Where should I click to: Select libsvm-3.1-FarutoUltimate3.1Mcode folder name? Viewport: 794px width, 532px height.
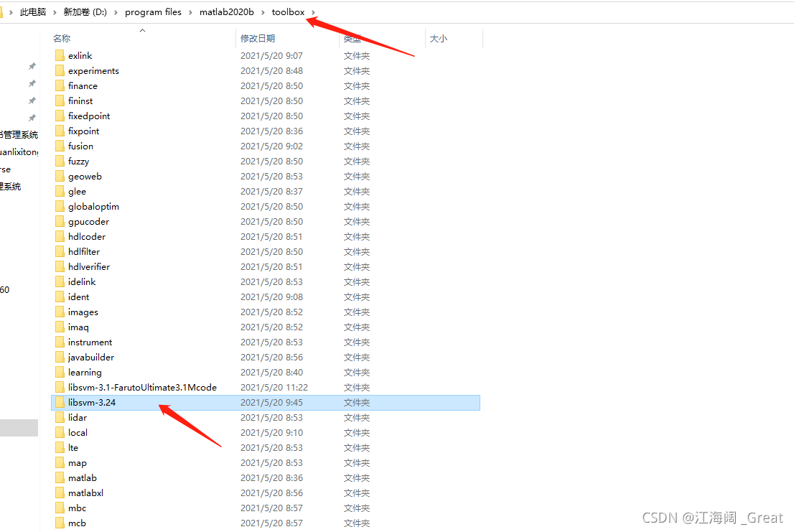pyautogui.click(x=142, y=388)
